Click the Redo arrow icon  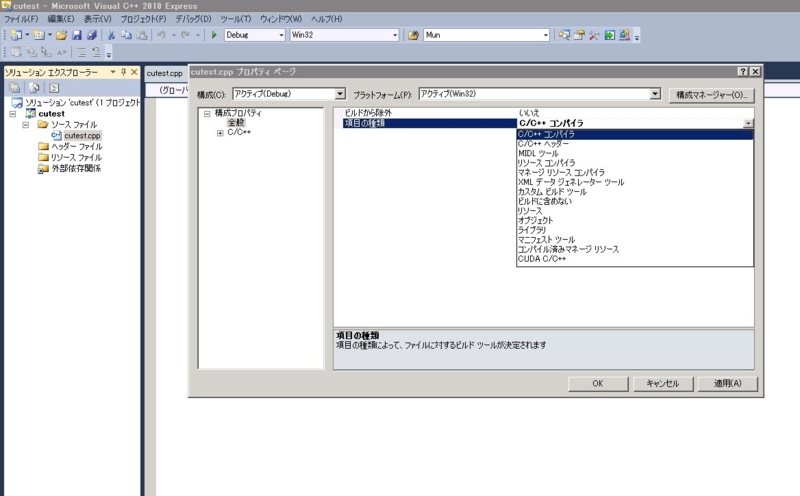point(185,35)
